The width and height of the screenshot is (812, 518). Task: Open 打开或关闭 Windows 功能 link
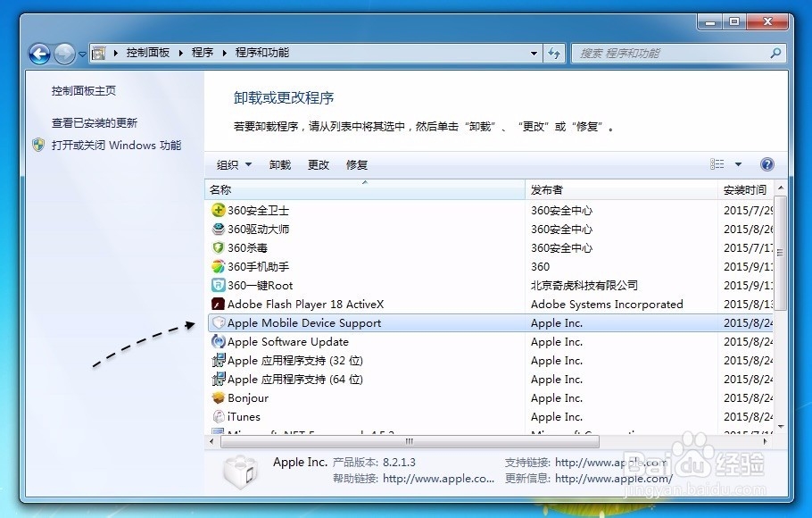point(116,146)
